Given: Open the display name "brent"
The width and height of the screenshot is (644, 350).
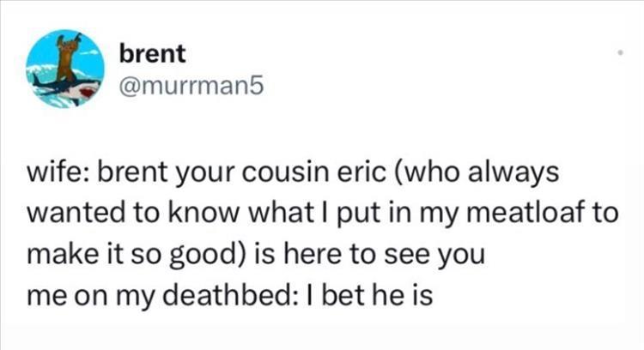Looking at the screenshot, I should [153, 53].
